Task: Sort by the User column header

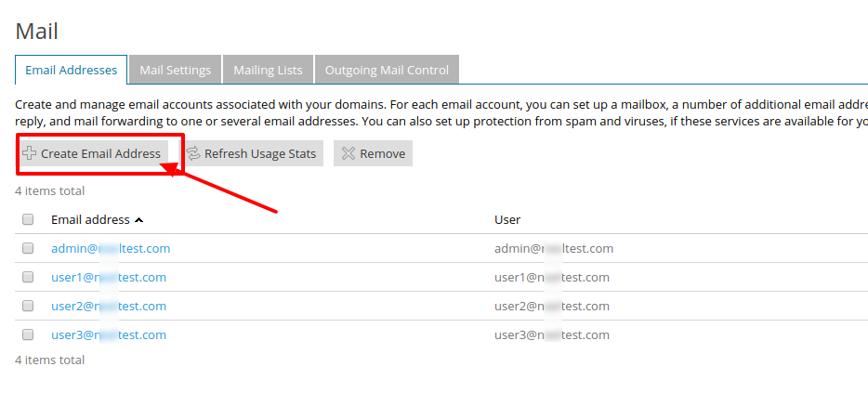Action: point(507,220)
